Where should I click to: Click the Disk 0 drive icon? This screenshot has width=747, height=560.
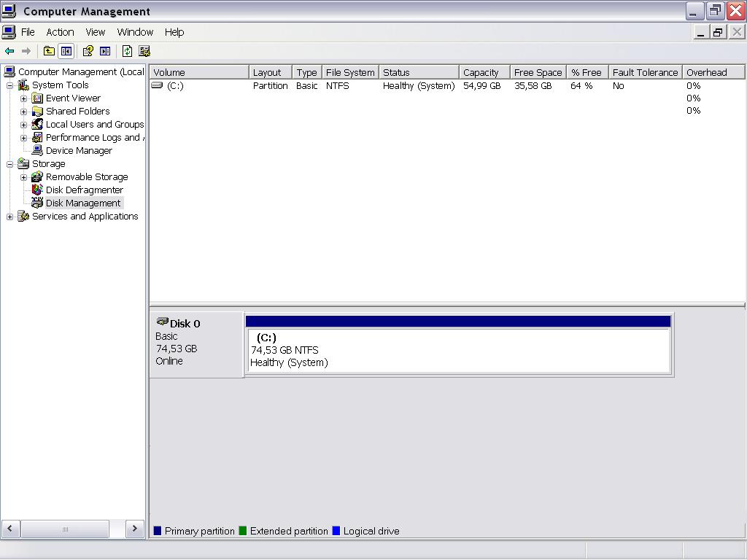(163, 322)
